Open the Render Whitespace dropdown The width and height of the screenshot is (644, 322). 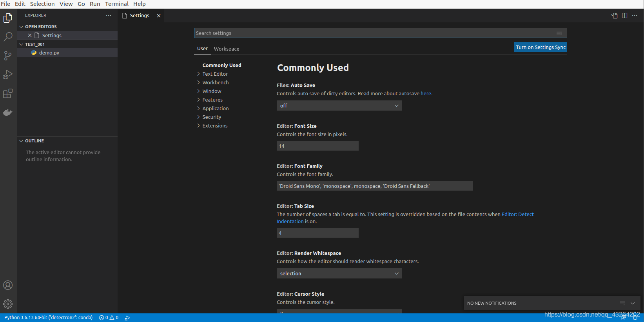pyautogui.click(x=339, y=273)
